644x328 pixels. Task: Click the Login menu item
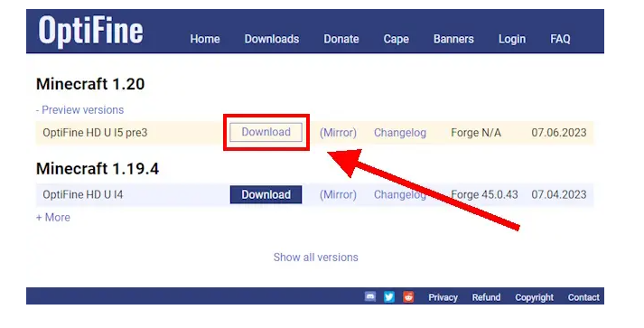point(512,39)
